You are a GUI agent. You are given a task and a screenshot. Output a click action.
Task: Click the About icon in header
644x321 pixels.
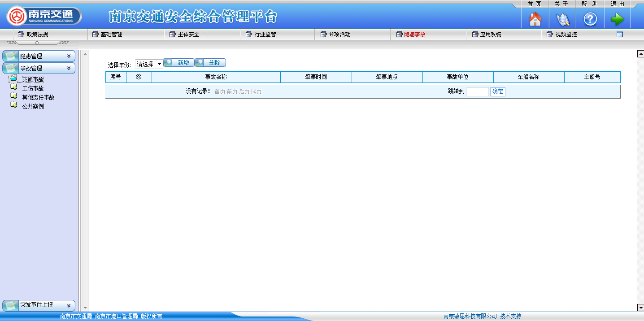(x=562, y=19)
